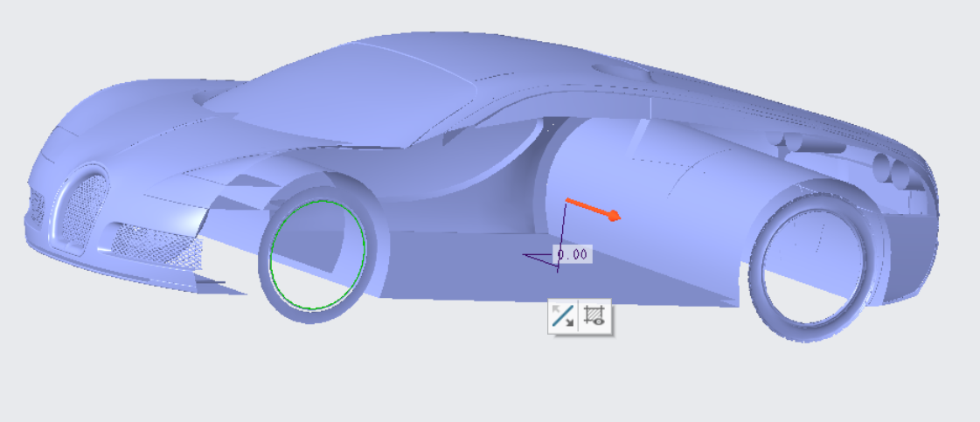980x422 pixels.
Task: Click the 0.00 dimension value field
Action: pyautogui.click(x=573, y=254)
